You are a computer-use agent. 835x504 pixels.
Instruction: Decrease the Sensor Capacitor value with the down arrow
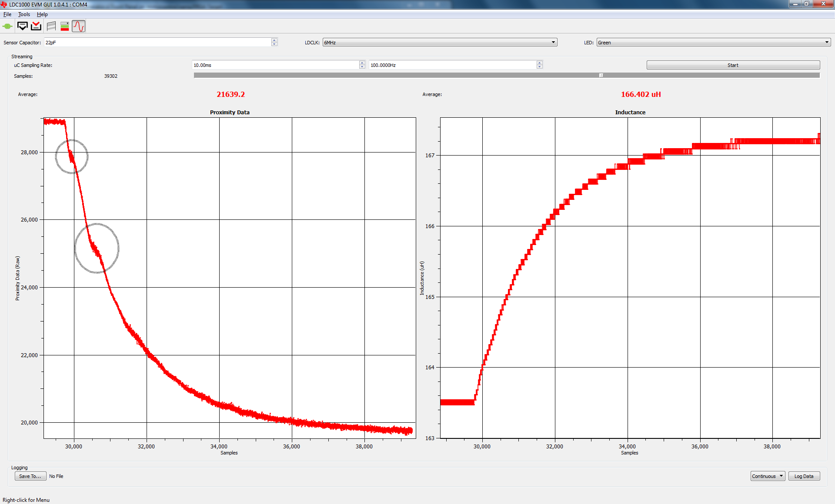coord(274,44)
